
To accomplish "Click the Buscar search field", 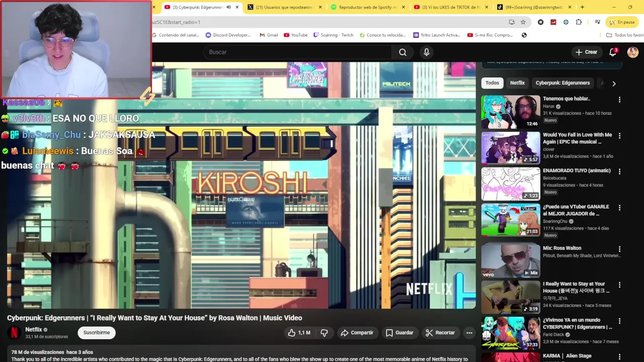I will click(297, 52).
